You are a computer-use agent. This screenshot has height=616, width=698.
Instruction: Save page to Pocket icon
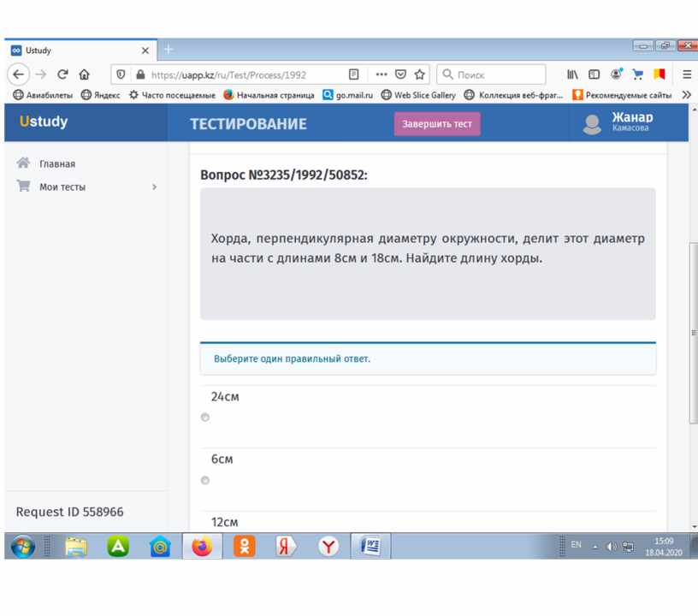tap(400, 74)
